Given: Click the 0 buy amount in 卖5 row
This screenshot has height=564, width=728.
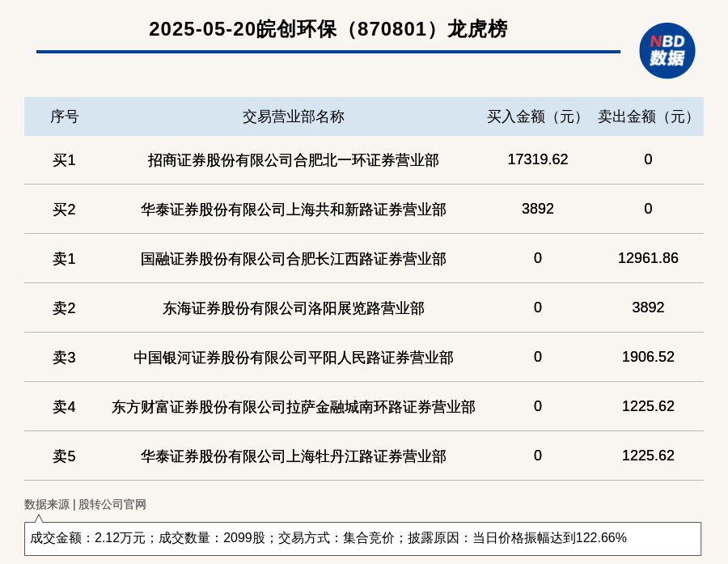Looking at the screenshot, I should (538, 456).
